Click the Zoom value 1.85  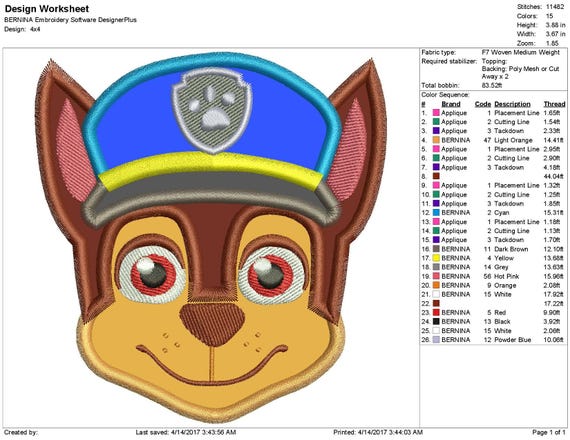click(x=552, y=43)
